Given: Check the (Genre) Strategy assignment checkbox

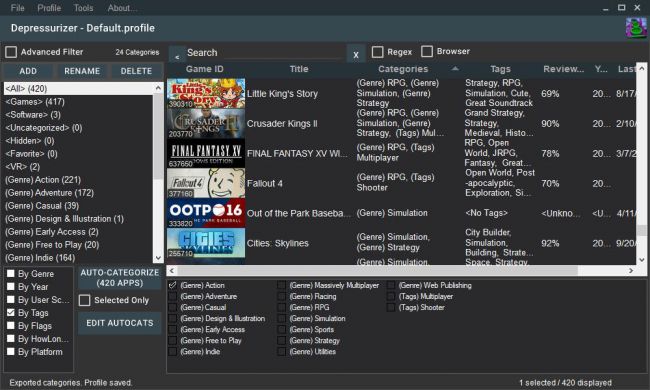Looking at the screenshot, I should pyautogui.click(x=281, y=340).
